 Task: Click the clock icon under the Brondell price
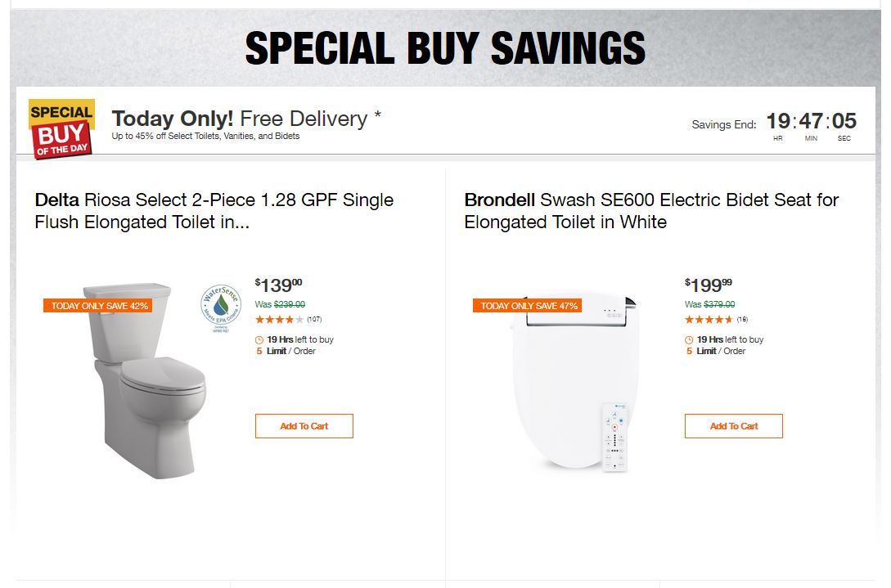pyautogui.click(x=689, y=340)
